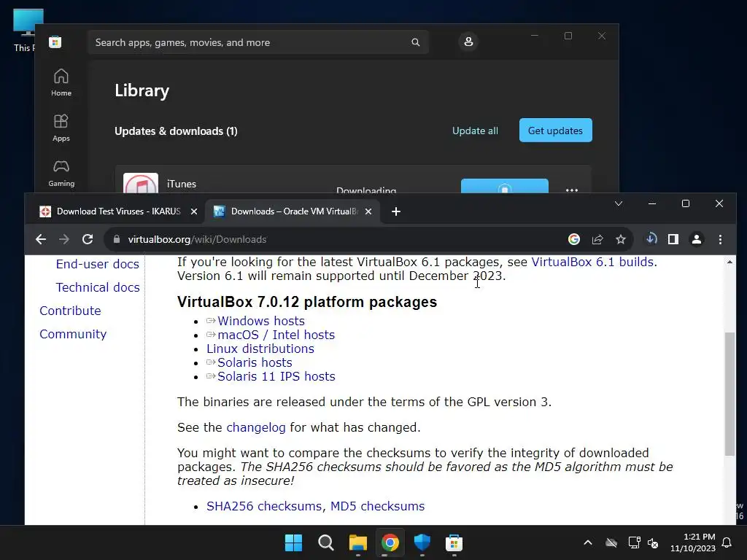Image resolution: width=747 pixels, height=560 pixels.
Task: Click Chrome icon on taskbar
Action: 390,542
